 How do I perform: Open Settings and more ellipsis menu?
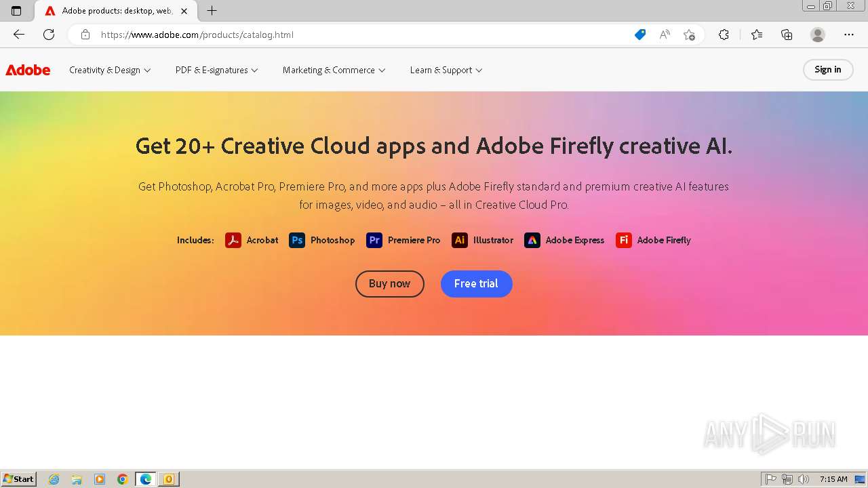[x=849, y=35]
